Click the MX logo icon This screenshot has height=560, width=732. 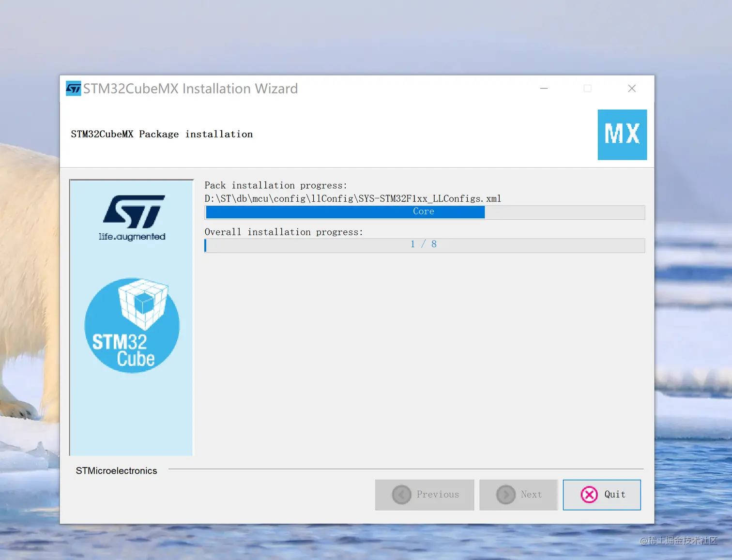[x=622, y=135]
